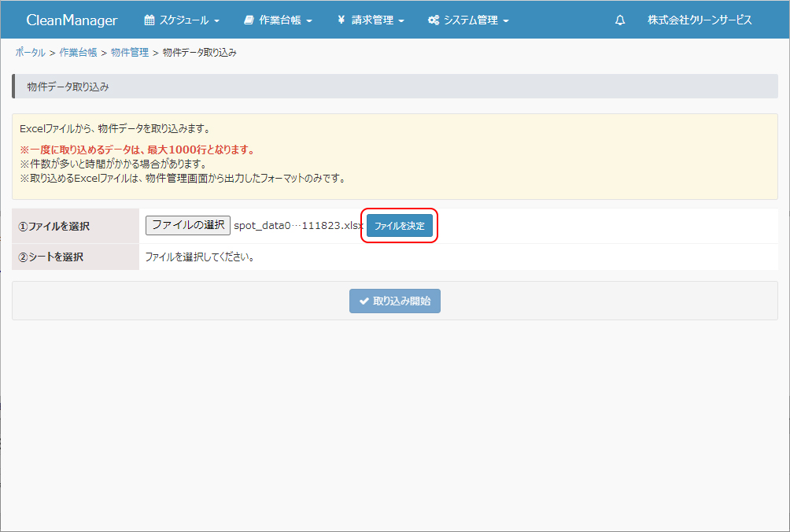Open the システム管理 menu
790x532 pixels.
(468, 20)
